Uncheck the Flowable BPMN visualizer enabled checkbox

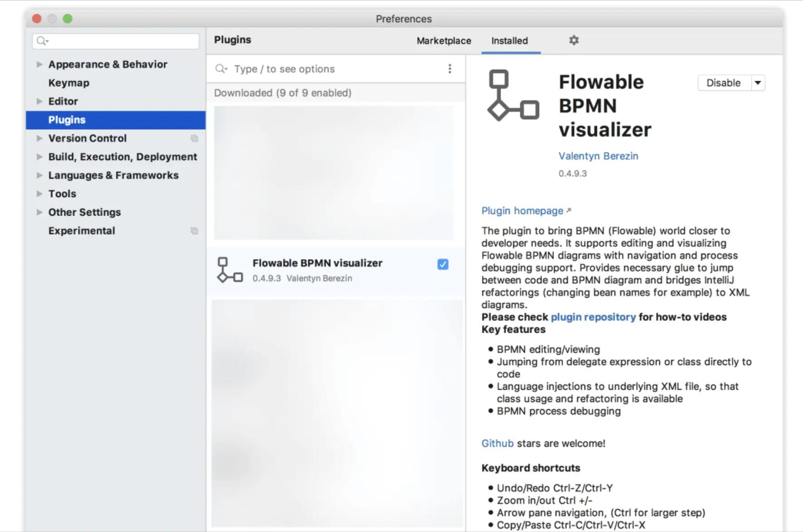click(x=443, y=264)
